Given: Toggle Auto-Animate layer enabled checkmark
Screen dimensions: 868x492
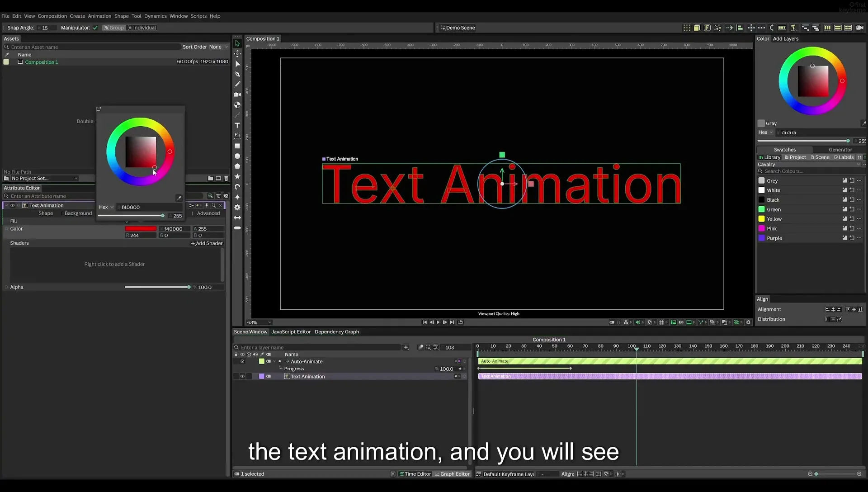Looking at the screenshot, I should pyautogui.click(x=242, y=361).
